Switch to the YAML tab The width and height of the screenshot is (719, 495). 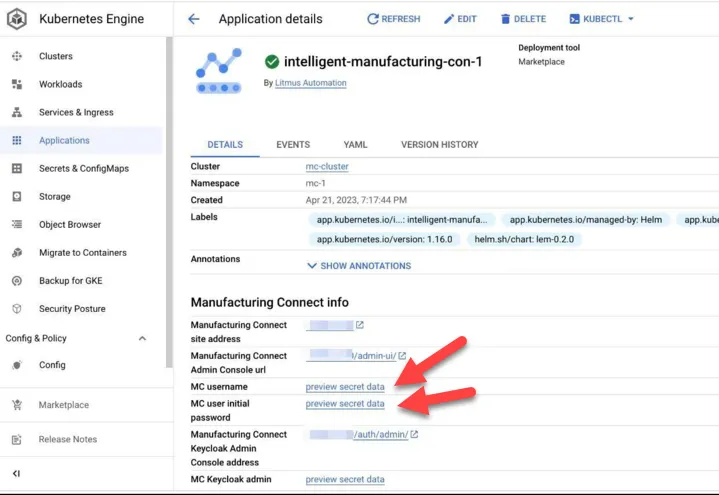tap(355, 145)
